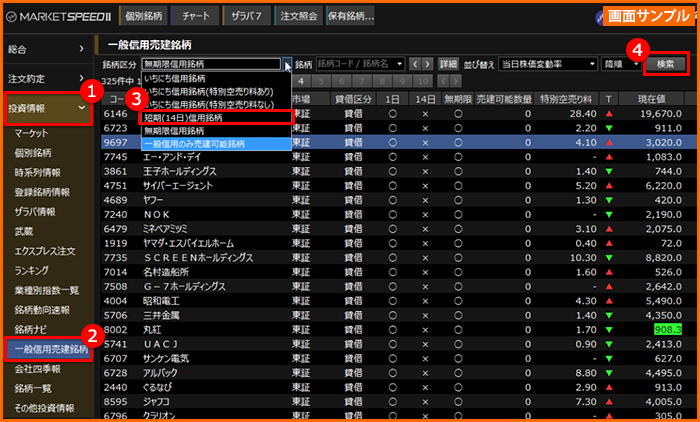Open 時系列情報 in the sidebar

(x=38, y=172)
